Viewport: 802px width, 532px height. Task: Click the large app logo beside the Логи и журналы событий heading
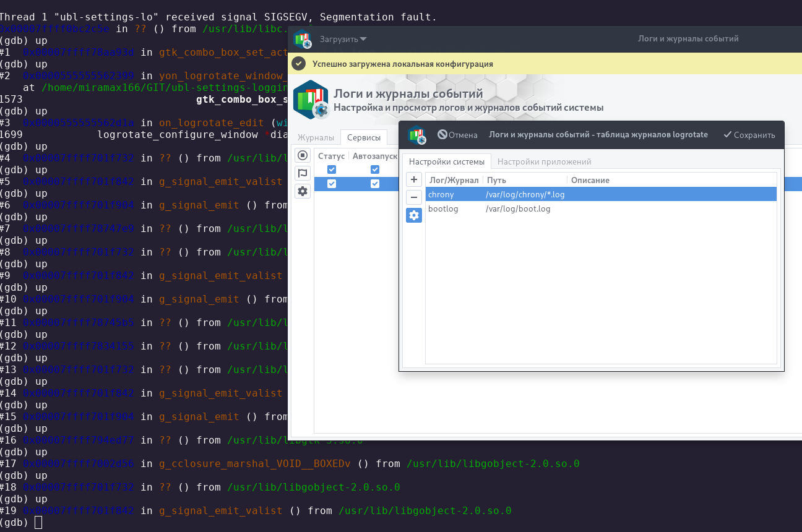pyautogui.click(x=311, y=99)
